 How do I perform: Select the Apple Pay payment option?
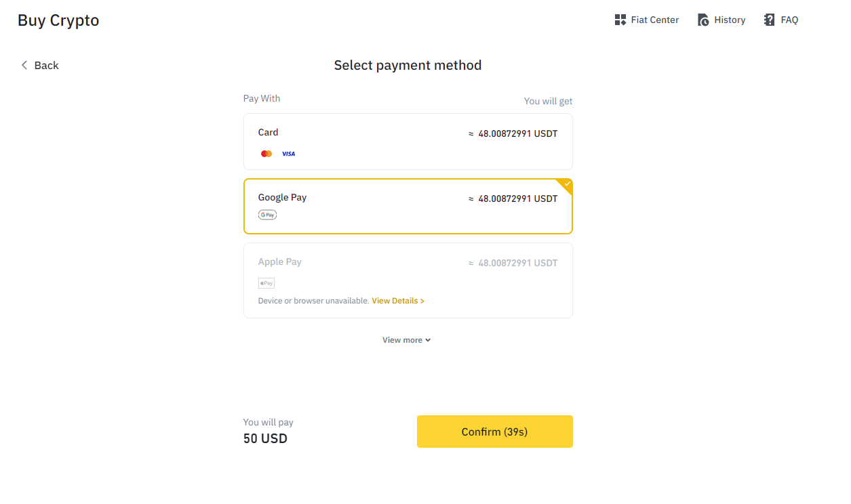coord(408,280)
